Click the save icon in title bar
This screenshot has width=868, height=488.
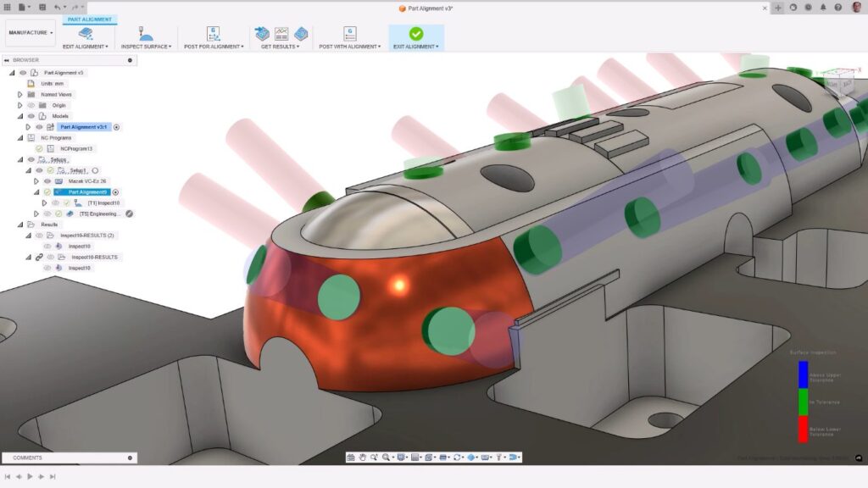(42, 7)
